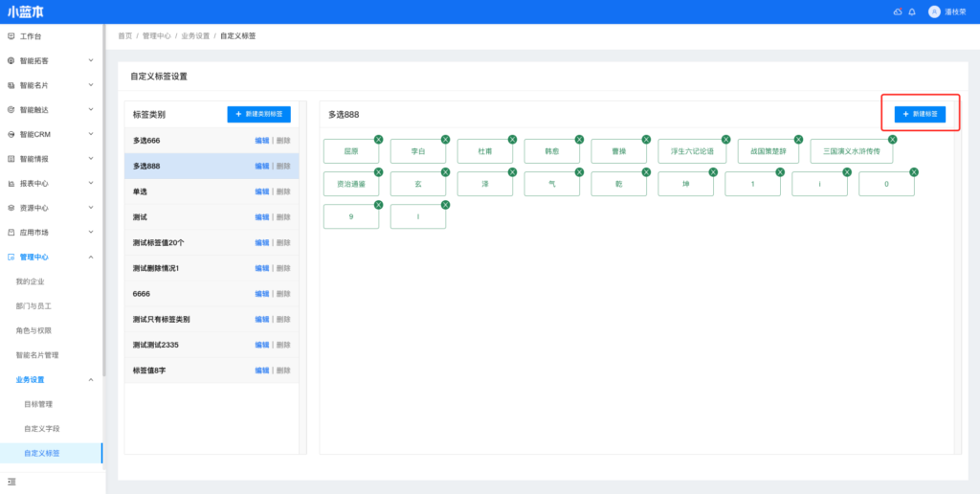Delete the 李白 tag via its X icon
The image size is (980, 494).
tap(445, 140)
